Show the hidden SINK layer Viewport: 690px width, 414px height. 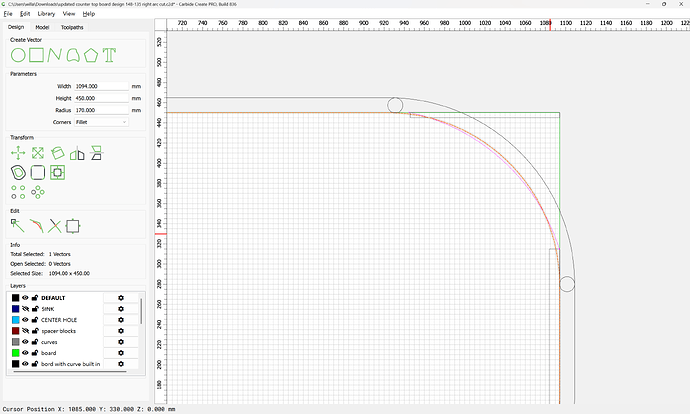click(25, 309)
